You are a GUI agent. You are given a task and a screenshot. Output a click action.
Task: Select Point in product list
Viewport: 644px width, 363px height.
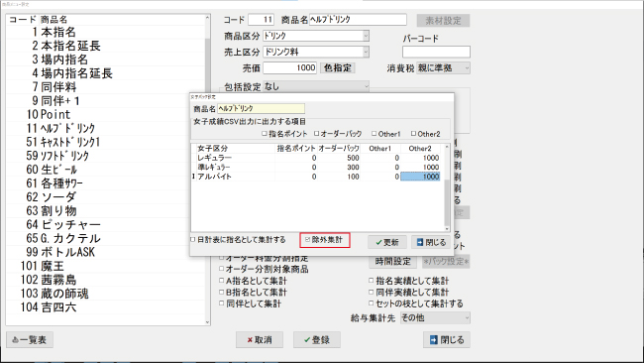[x=106, y=115]
